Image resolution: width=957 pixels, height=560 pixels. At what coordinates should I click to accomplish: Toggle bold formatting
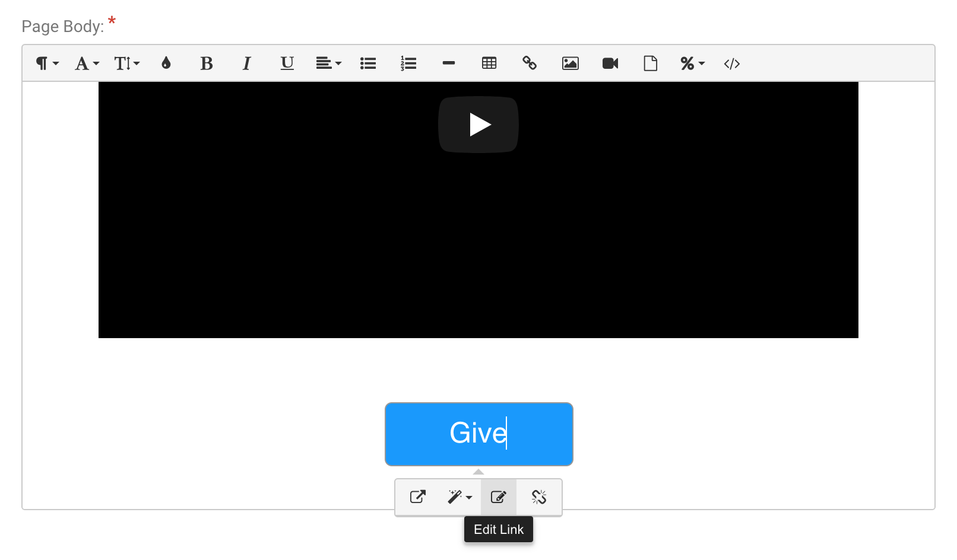[207, 63]
